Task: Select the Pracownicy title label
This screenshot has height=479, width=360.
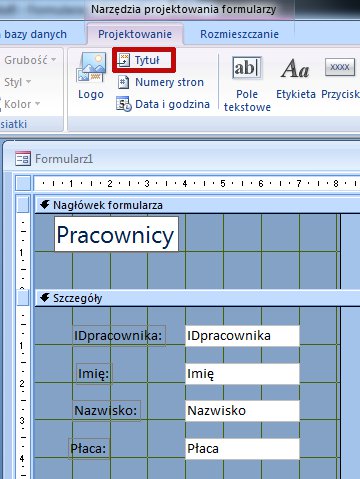Action: click(x=116, y=234)
